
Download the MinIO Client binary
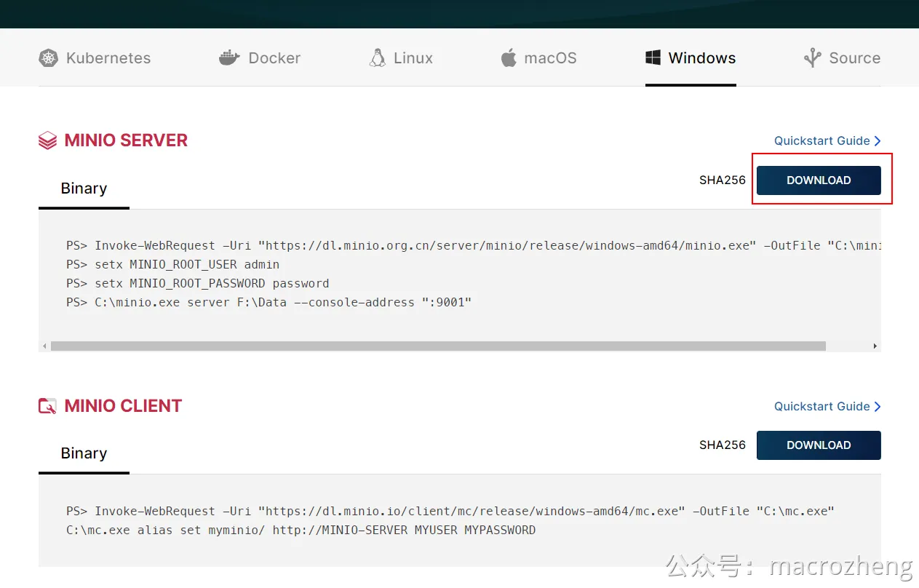tap(819, 445)
